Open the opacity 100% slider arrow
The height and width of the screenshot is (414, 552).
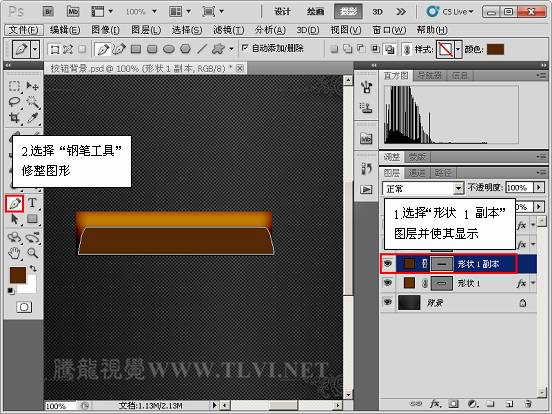[539, 188]
